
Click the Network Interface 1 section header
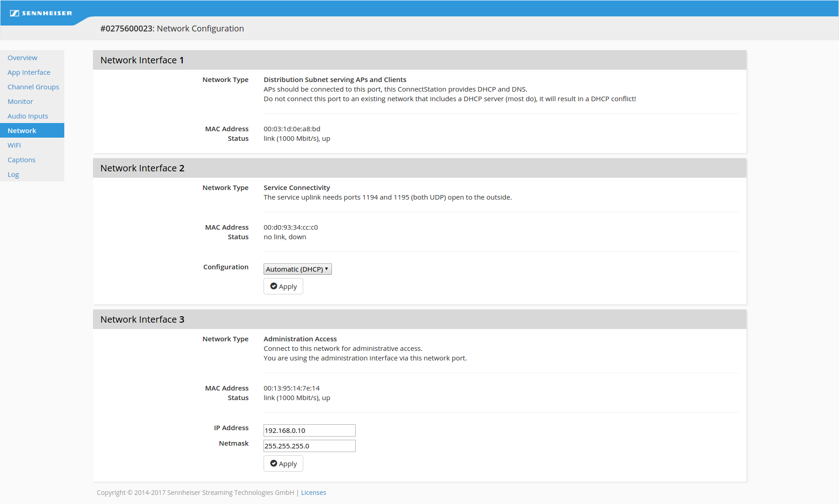click(142, 60)
